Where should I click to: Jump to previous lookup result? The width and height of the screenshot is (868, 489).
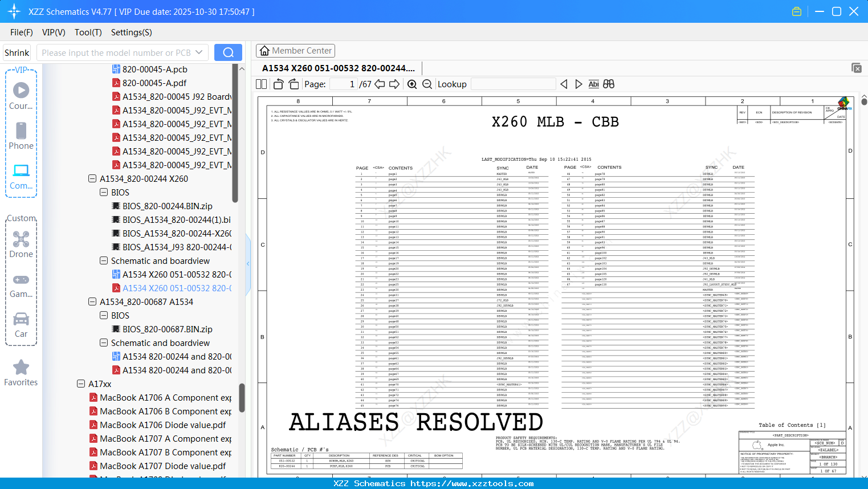564,84
